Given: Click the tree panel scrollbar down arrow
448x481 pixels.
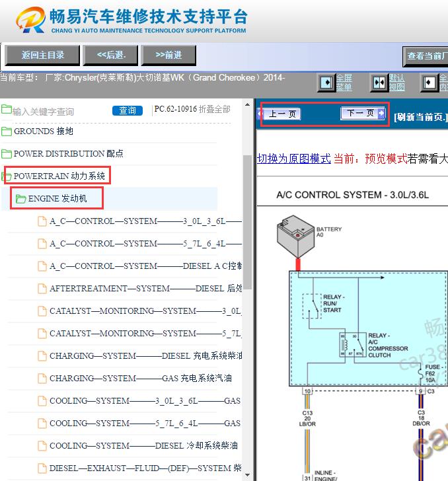Looking at the screenshot, I should coord(247,475).
